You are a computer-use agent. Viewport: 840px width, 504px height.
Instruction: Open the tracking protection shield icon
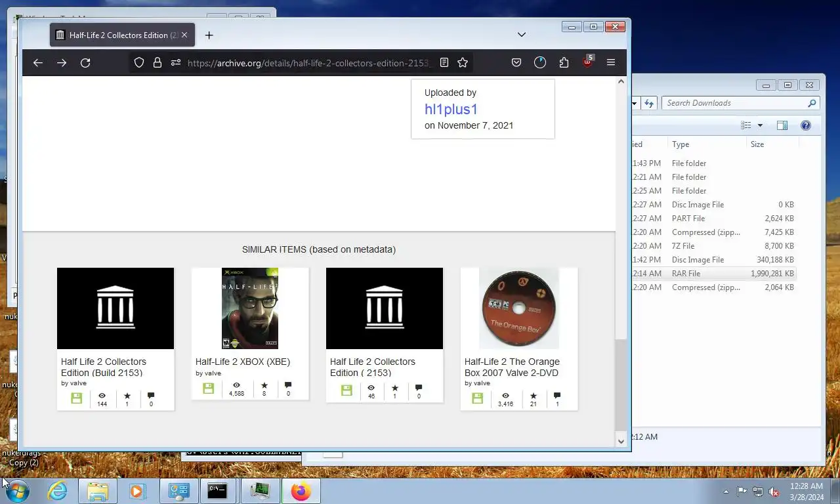(x=139, y=62)
